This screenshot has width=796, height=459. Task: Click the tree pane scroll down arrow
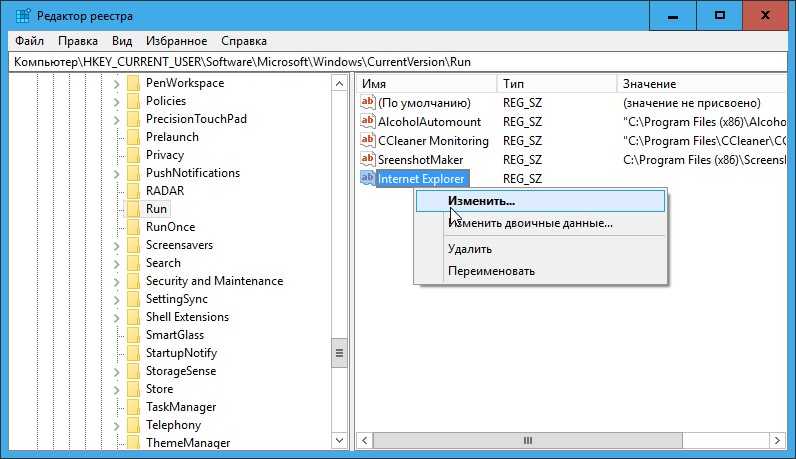pos(339,440)
